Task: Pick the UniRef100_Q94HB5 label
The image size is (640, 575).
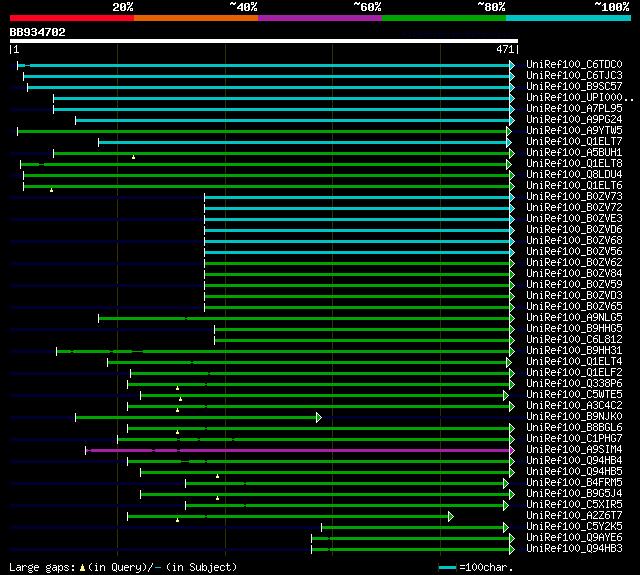Action: click(x=574, y=472)
